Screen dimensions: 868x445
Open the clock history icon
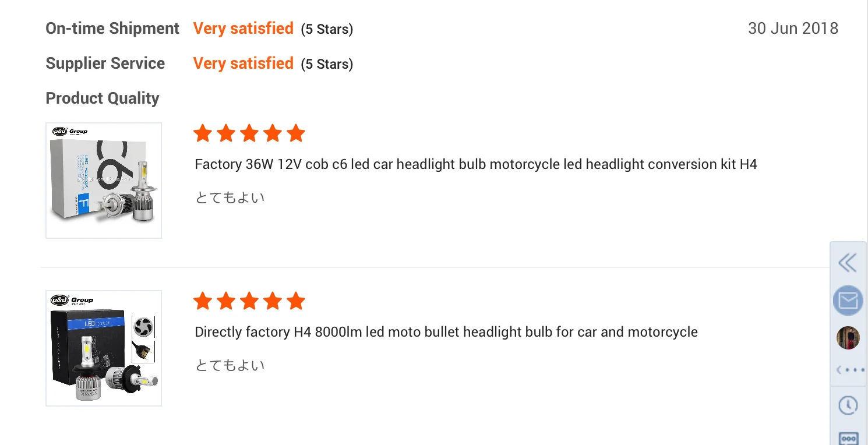(x=848, y=405)
